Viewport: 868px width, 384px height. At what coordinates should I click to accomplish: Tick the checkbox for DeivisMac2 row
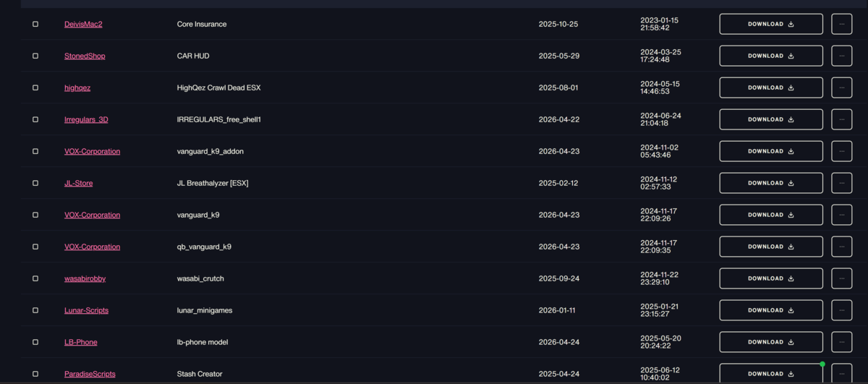click(35, 24)
